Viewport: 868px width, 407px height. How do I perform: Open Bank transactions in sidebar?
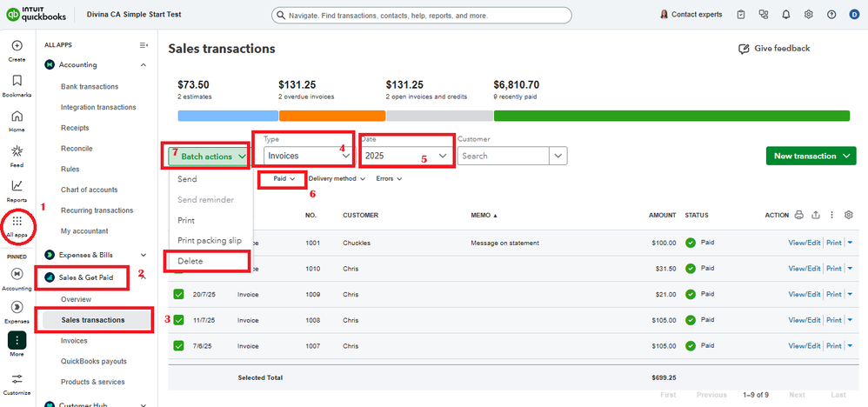[x=89, y=86]
